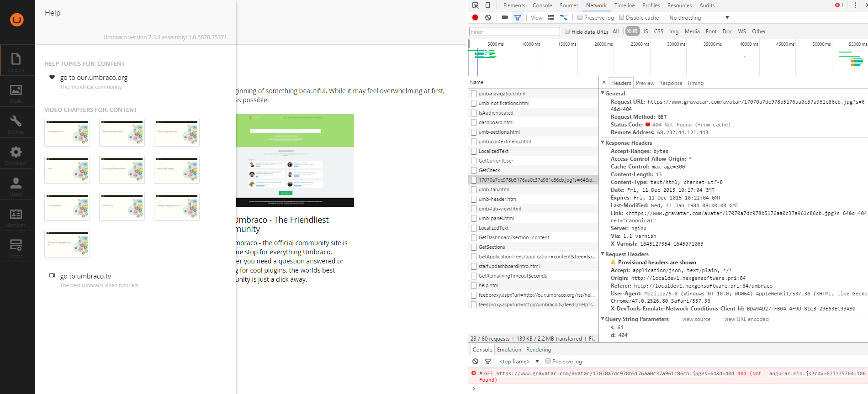
Task: Click the capture screenshots camera icon
Action: pyautogui.click(x=505, y=17)
